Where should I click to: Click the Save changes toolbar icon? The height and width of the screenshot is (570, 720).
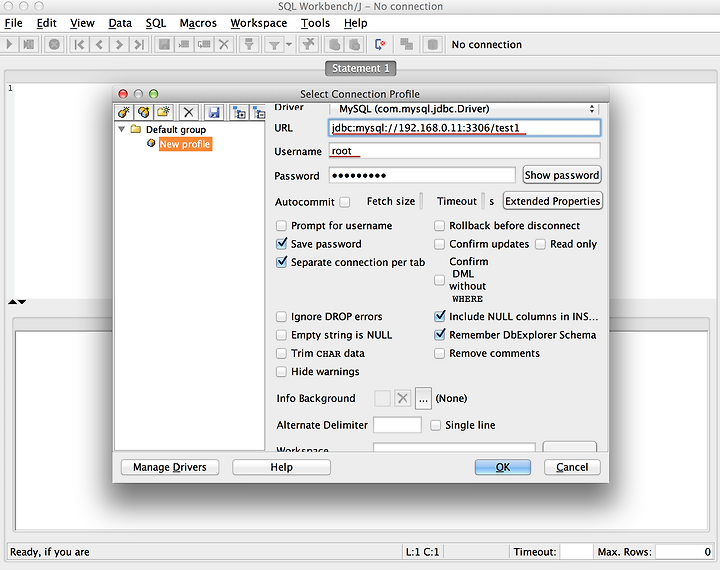coord(164,45)
